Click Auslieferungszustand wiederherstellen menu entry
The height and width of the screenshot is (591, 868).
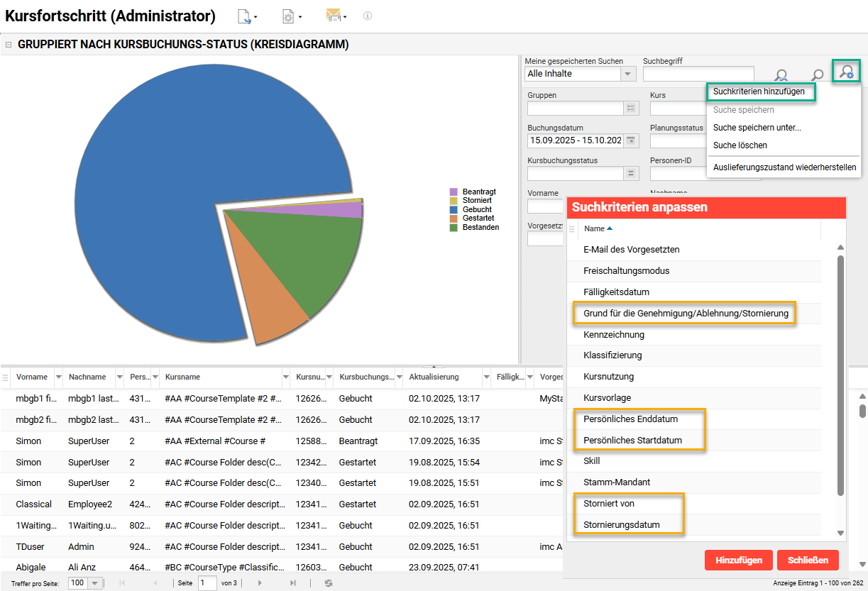pos(784,167)
